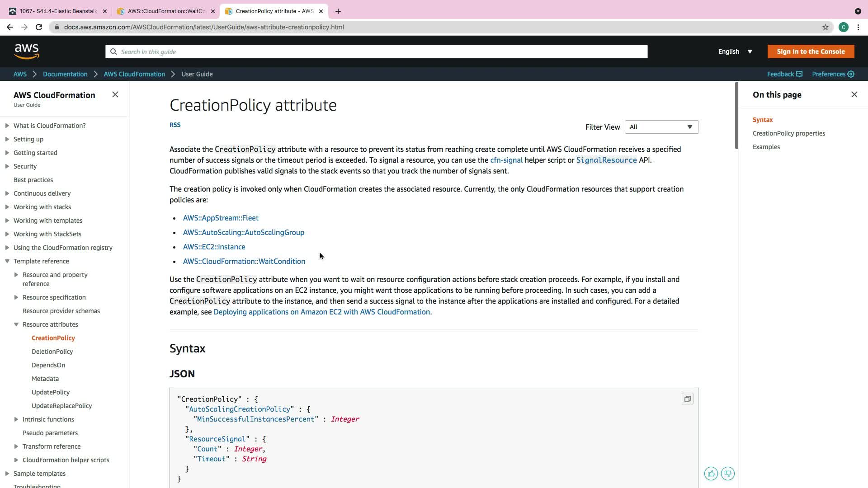Copy the JSON code snippet
Viewport: 868px width, 488px height.
point(687,399)
